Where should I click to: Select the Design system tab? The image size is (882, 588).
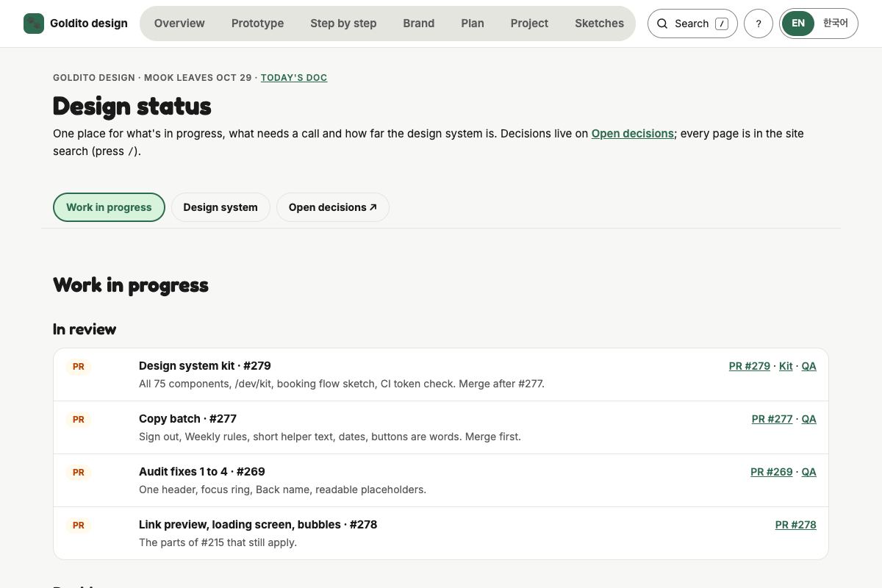coord(220,207)
